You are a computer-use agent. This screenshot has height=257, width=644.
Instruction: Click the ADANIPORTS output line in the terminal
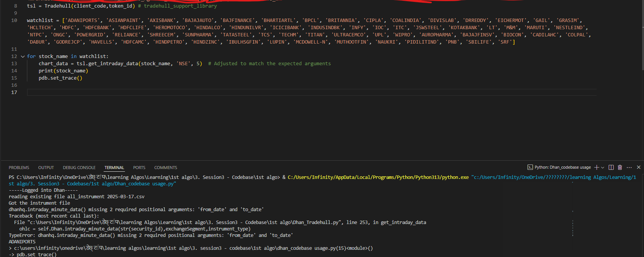[22, 242]
